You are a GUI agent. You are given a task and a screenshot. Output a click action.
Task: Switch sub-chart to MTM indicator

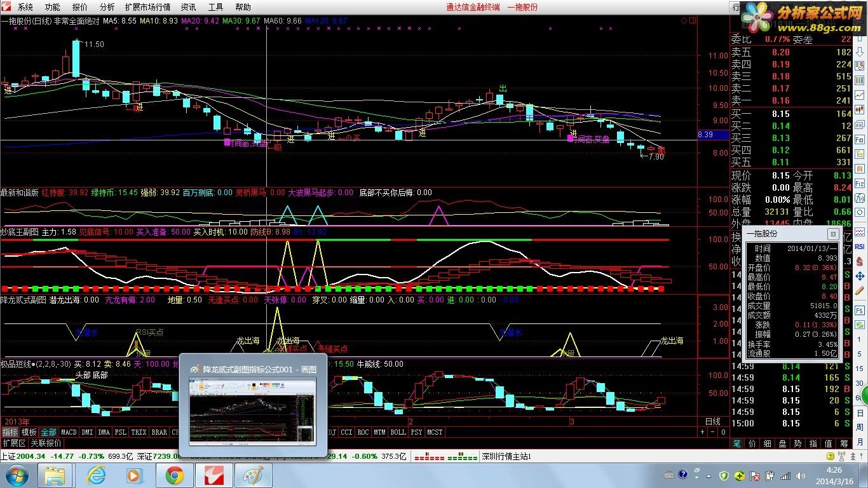pos(379,432)
